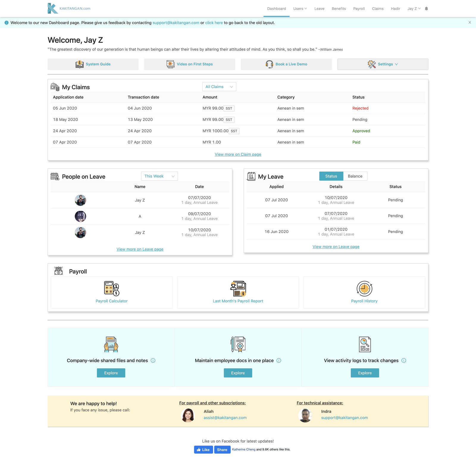Image resolution: width=476 pixels, height=470 pixels.
Task: Click the KAKITANGAN.com logo
Action: [x=69, y=8]
